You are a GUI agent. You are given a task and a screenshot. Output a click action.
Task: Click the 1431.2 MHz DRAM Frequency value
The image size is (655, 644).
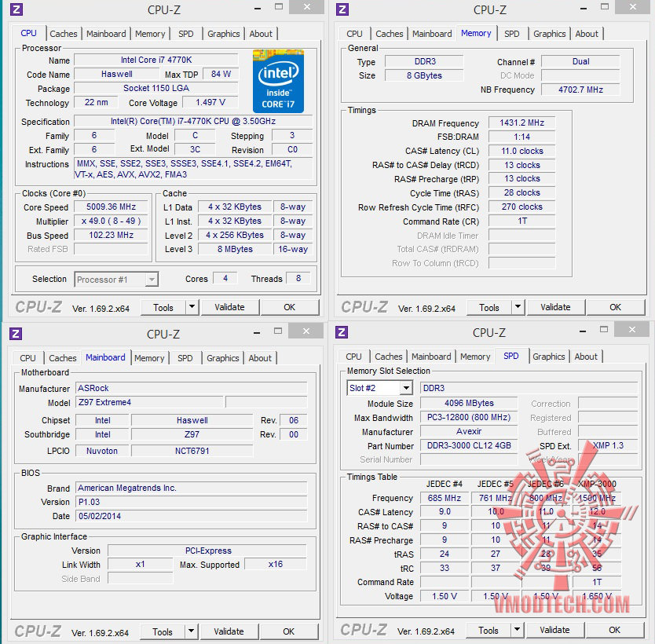click(521, 123)
